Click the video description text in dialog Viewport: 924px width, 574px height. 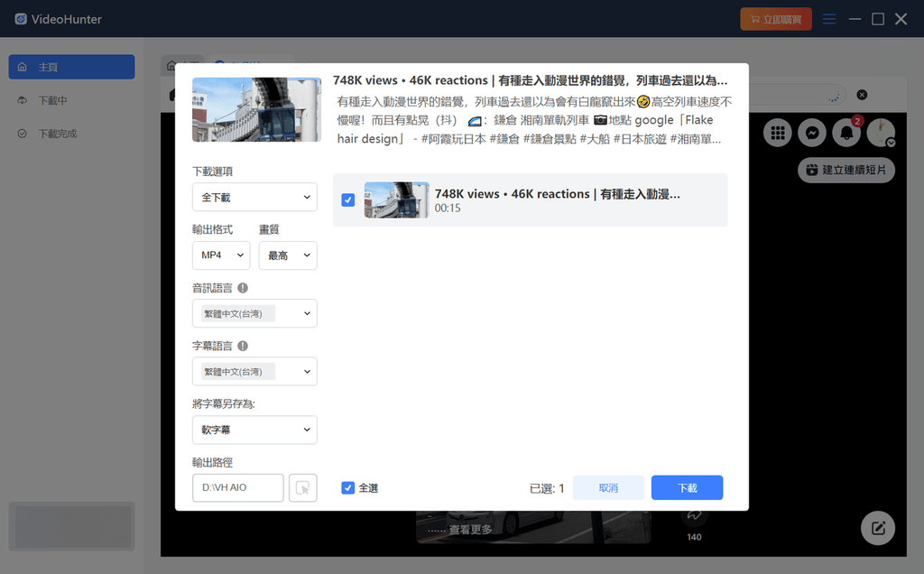[533, 120]
